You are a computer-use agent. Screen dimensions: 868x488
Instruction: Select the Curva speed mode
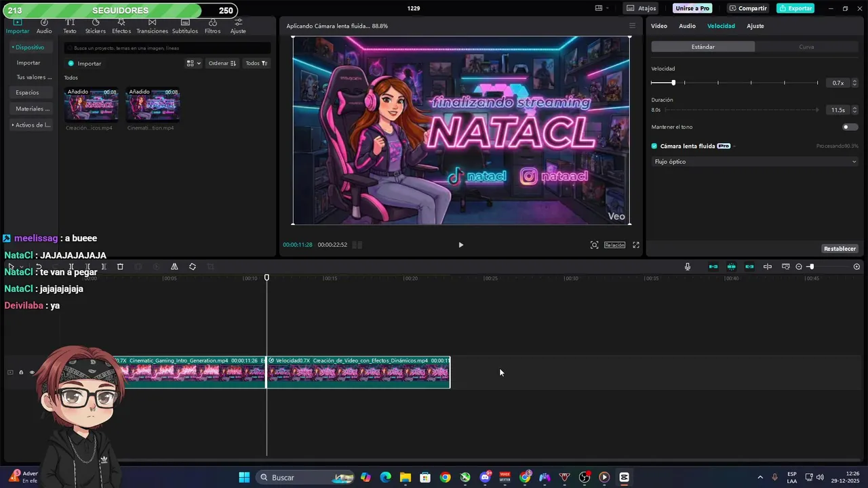806,47
